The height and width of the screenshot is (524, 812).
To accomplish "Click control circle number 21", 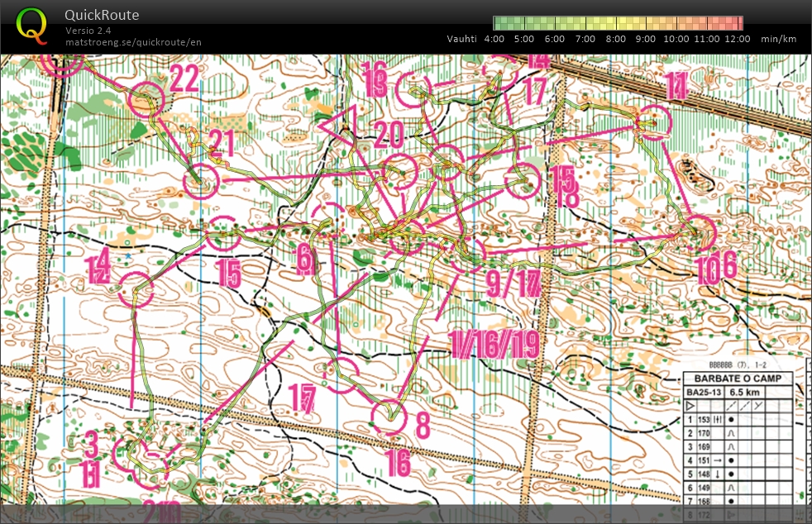I will [203, 181].
